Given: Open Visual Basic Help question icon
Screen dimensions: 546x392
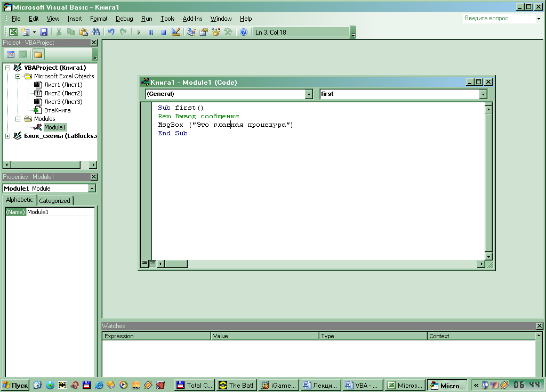Looking at the screenshot, I should [244, 32].
